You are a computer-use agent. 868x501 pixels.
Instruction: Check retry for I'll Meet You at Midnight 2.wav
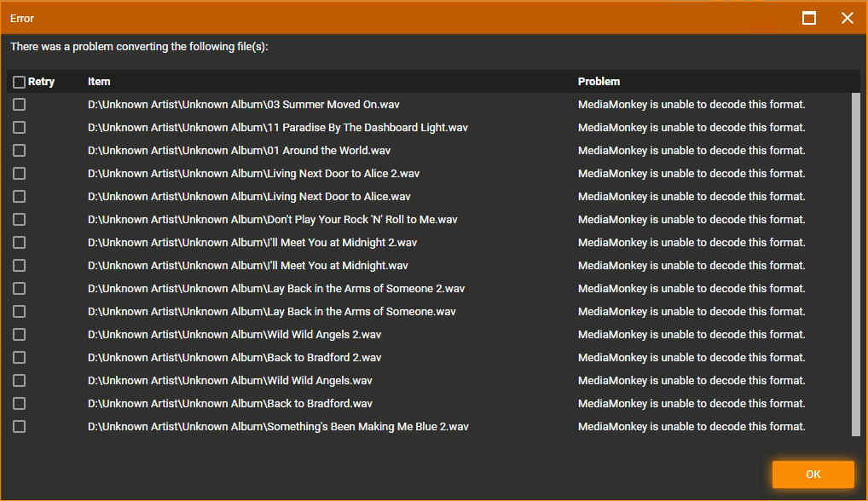[19, 243]
